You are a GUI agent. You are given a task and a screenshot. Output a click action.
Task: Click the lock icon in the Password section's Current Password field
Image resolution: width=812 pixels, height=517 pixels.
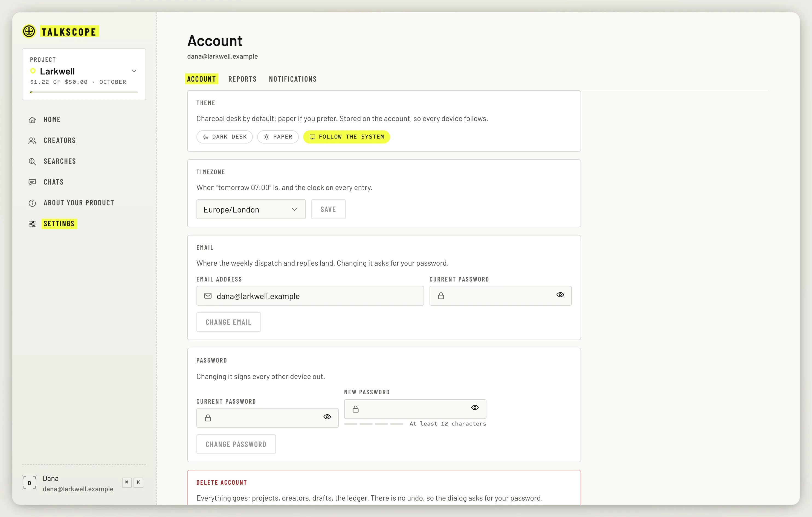coord(208,418)
